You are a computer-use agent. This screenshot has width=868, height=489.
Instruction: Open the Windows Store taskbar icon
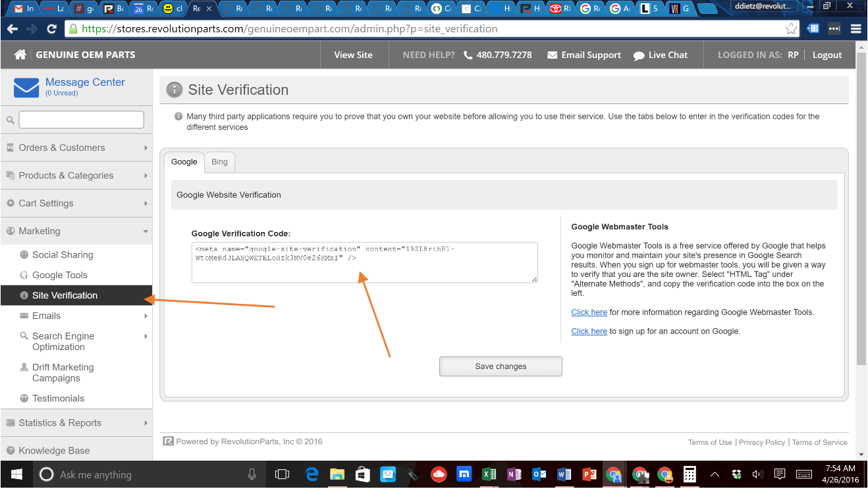(x=362, y=475)
